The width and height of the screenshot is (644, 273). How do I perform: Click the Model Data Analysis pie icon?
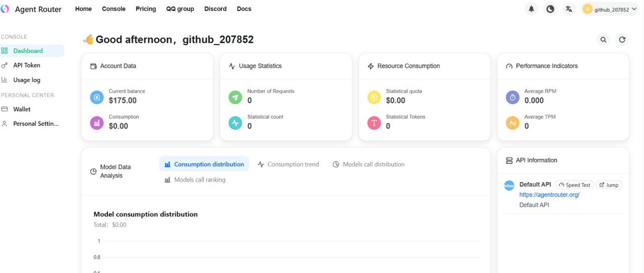(x=93, y=171)
